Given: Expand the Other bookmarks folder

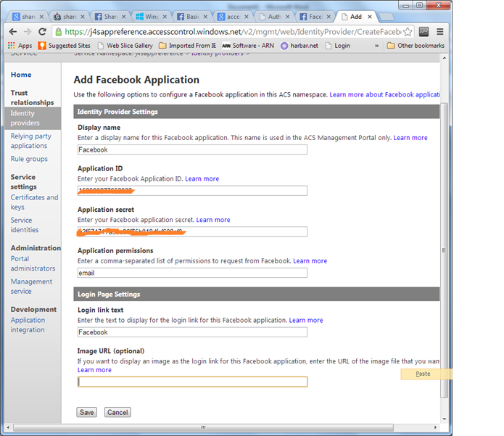Looking at the screenshot, I should coord(416,46).
